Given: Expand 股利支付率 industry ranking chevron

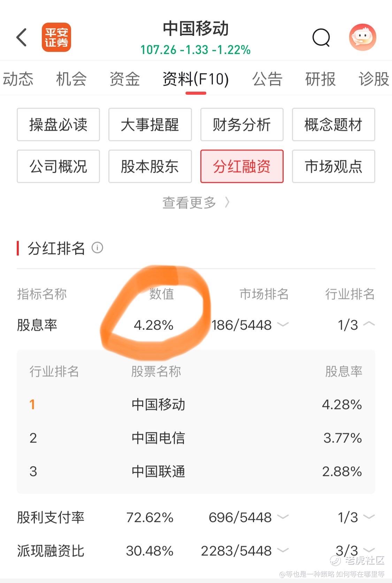Looking at the screenshot, I should [369, 517].
